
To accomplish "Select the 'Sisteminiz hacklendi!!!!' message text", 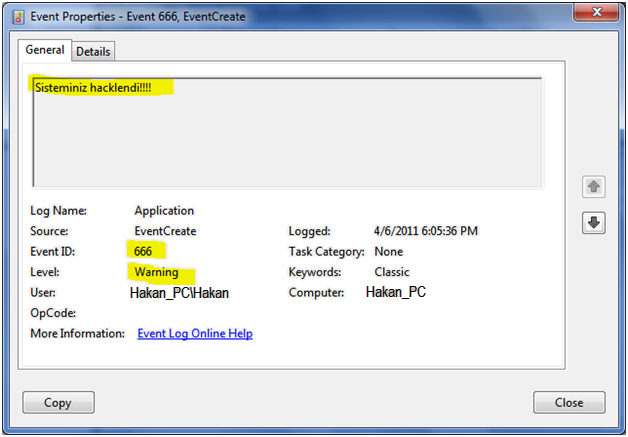I will click(93, 87).
